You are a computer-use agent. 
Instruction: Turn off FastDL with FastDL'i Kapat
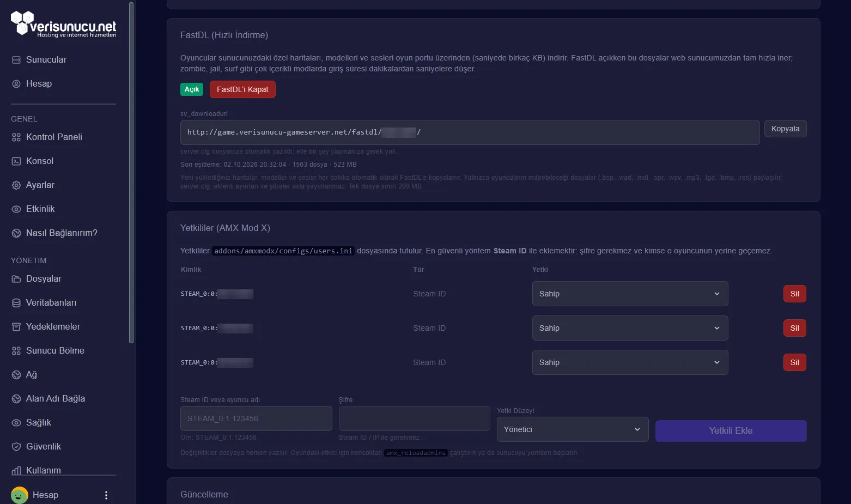[242, 89]
